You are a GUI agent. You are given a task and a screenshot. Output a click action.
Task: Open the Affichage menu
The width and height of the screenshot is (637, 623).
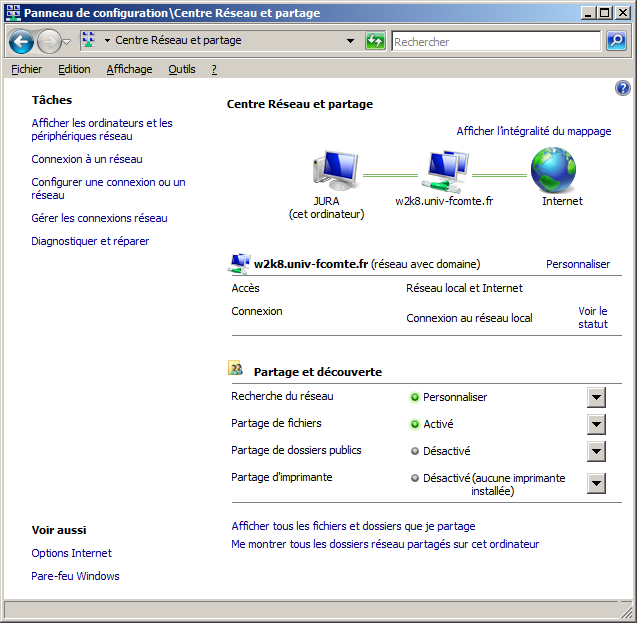click(129, 69)
